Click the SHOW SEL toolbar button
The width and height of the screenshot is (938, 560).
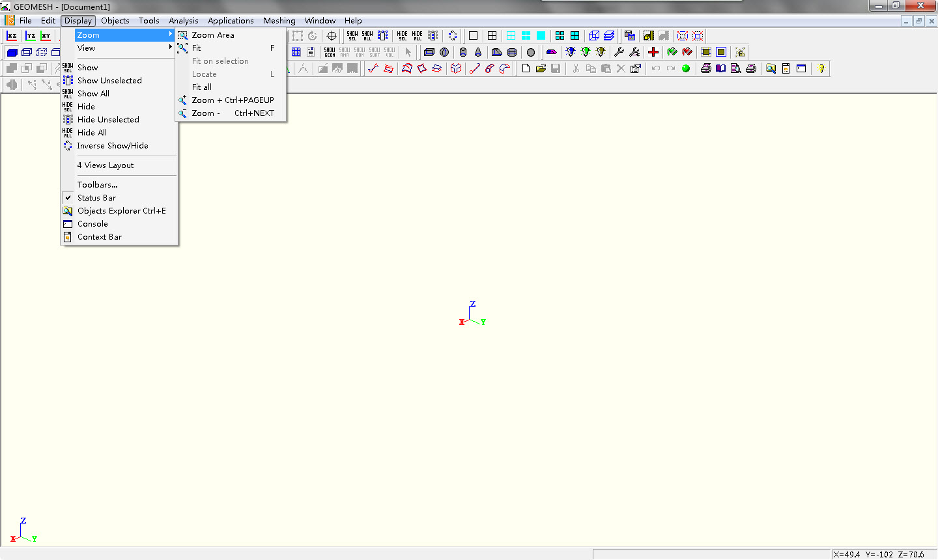pyautogui.click(x=352, y=36)
